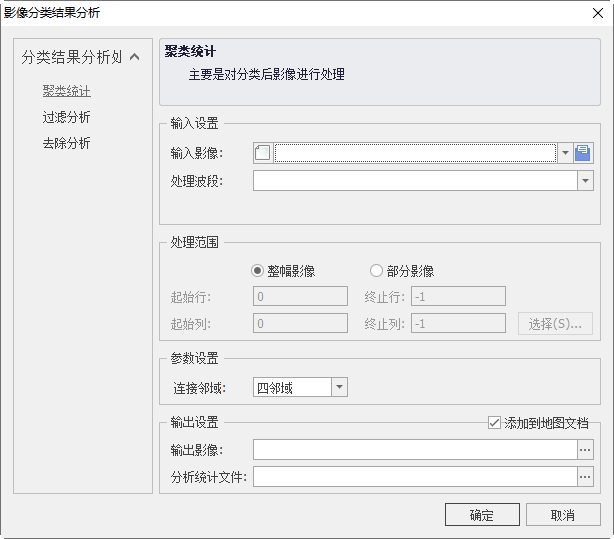
Task: Select the 整幅影像 radio option
Action: (x=258, y=270)
